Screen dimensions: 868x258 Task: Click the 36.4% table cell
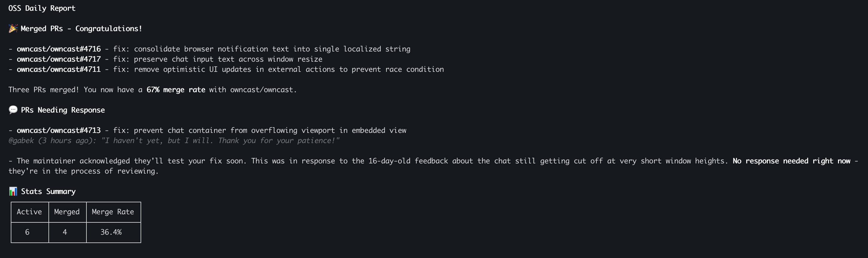click(111, 232)
